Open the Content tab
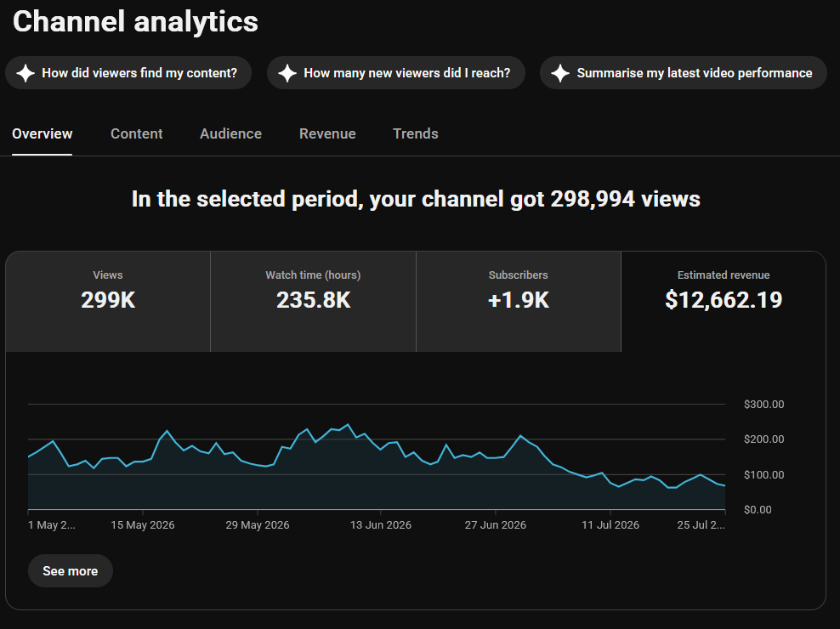Screen dimensions: 840x629 137,133
